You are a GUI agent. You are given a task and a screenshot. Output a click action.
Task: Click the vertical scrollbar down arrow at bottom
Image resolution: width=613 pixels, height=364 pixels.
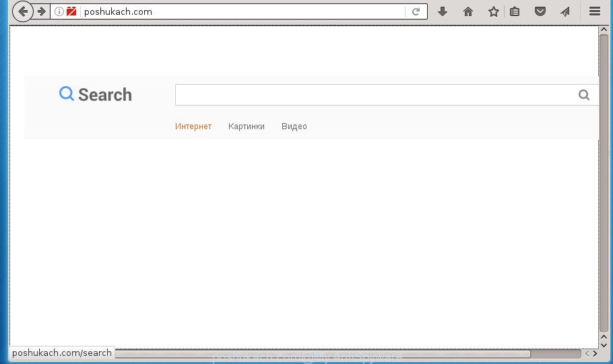point(604,345)
